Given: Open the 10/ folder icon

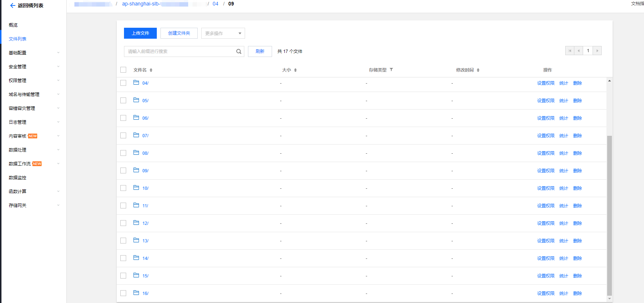Looking at the screenshot, I should click(136, 188).
